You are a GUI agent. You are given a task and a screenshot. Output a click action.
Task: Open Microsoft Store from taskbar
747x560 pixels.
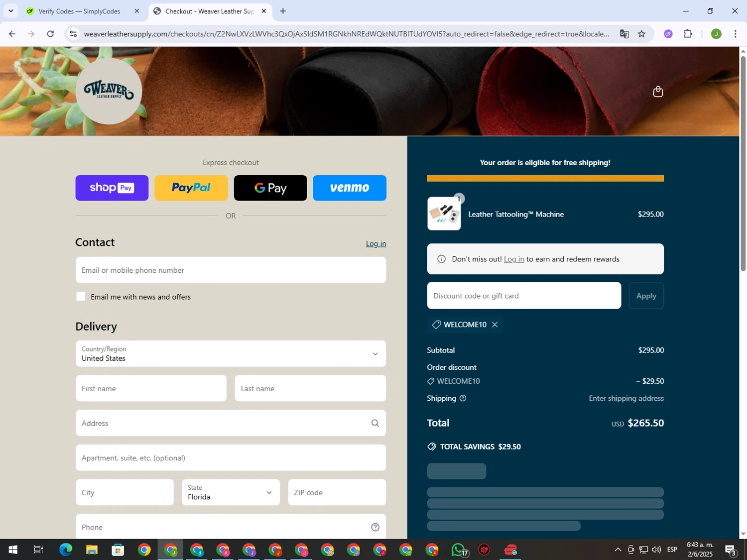click(x=118, y=550)
